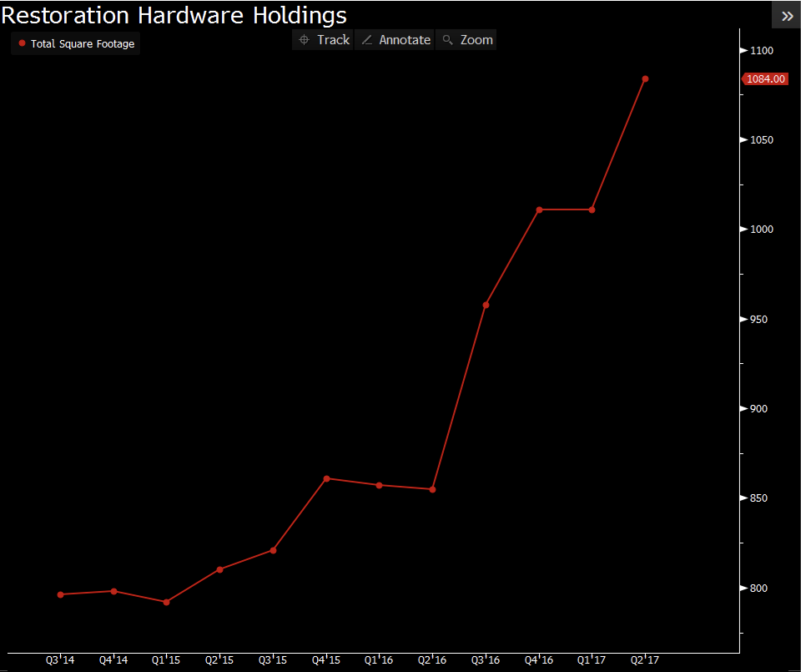This screenshot has width=801, height=672.
Task: Select the Q4'14 data point
Action: pos(114,591)
